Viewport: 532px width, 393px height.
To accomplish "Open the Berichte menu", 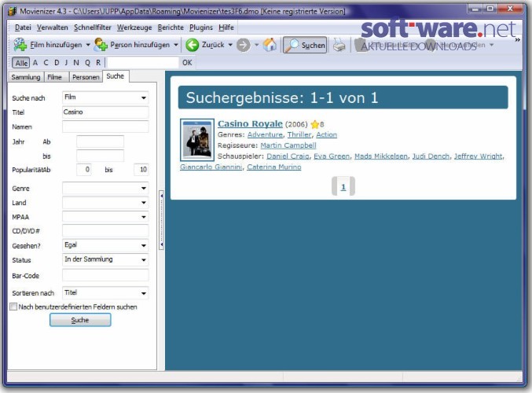I will tap(171, 28).
